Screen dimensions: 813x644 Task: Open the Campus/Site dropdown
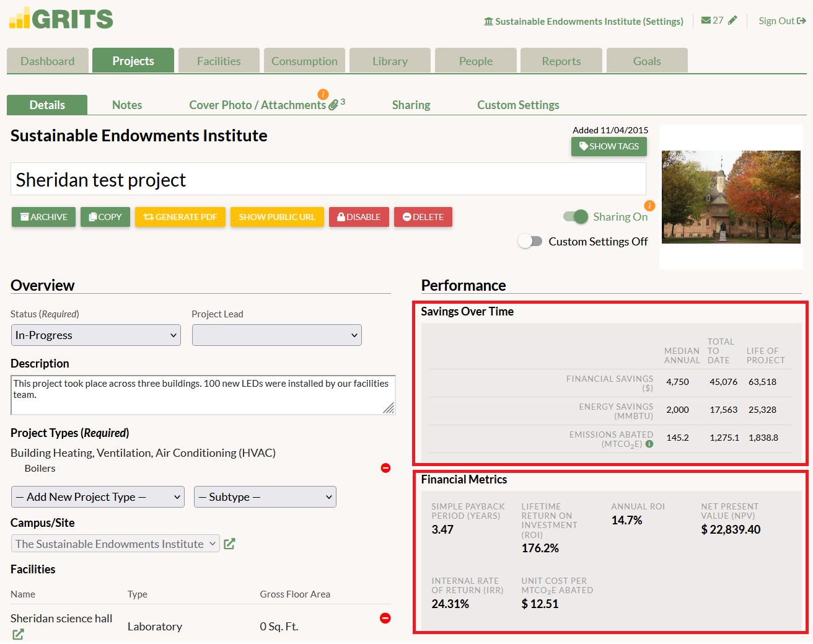[115, 544]
